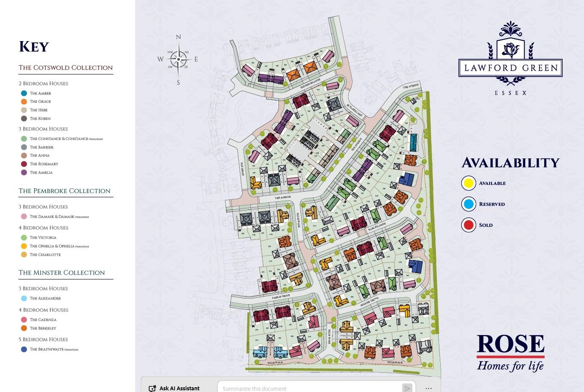Click the blue Reserved availability circle
584x392 pixels.
(468, 204)
